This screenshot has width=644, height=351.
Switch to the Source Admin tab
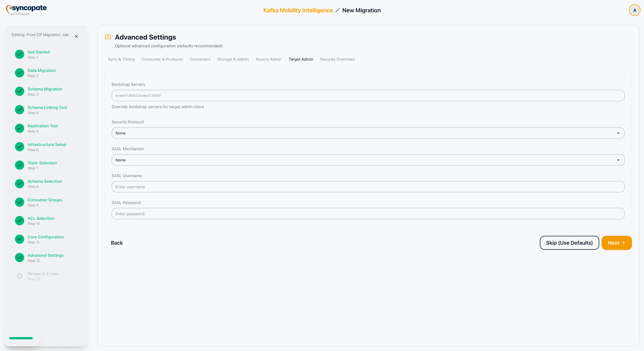268,59
